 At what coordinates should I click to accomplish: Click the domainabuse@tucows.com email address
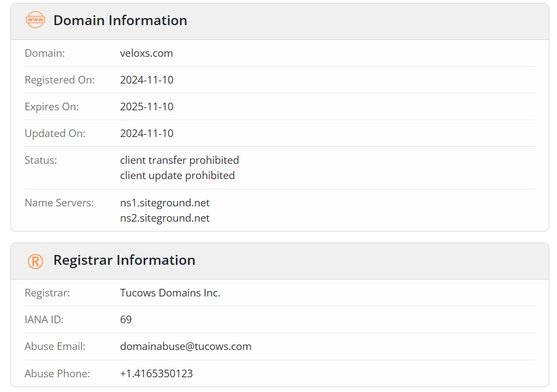click(x=186, y=347)
